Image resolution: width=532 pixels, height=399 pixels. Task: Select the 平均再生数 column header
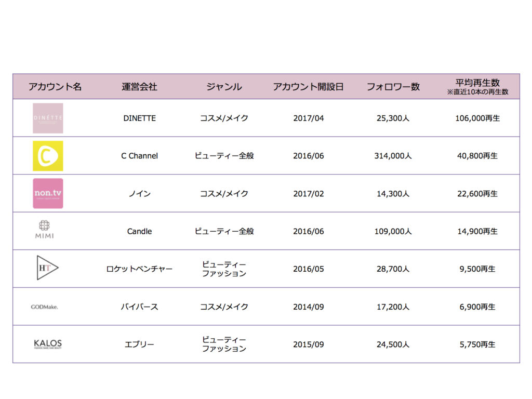click(x=478, y=83)
